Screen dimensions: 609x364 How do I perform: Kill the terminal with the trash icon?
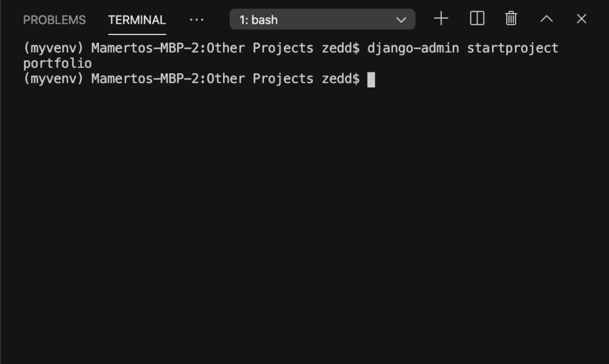511,18
